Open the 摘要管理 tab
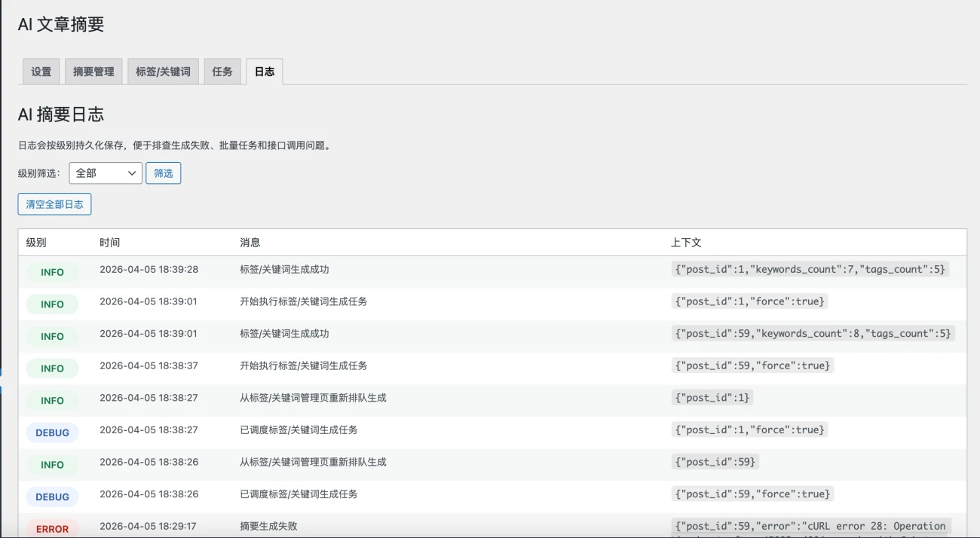The height and width of the screenshot is (538, 980). pos(93,71)
